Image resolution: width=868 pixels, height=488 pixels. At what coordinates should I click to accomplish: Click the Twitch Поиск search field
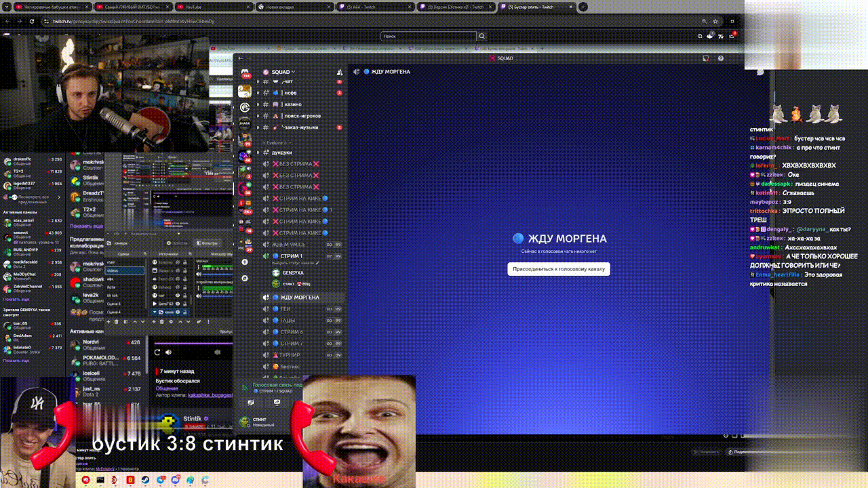[x=429, y=37]
